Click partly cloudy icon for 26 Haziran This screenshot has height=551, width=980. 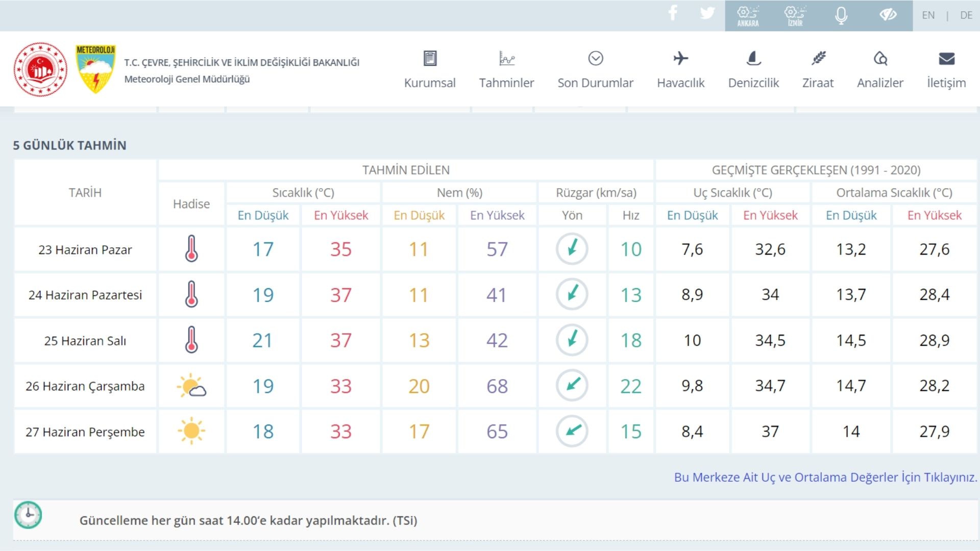click(191, 386)
